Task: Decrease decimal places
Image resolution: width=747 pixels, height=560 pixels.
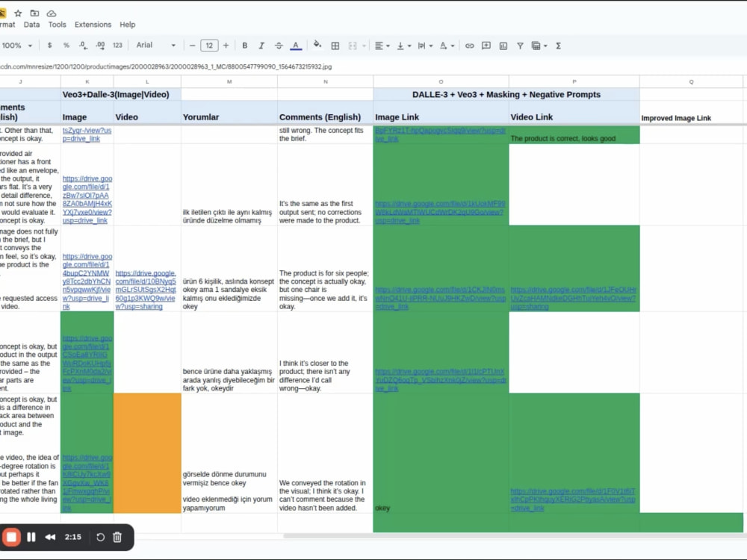Action: pyautogui.click(x=83, y=46)
